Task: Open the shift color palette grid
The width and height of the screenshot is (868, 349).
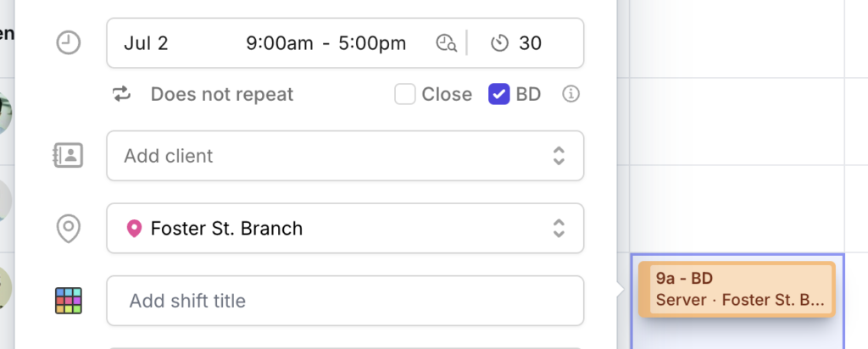Action: pos(69,301)
